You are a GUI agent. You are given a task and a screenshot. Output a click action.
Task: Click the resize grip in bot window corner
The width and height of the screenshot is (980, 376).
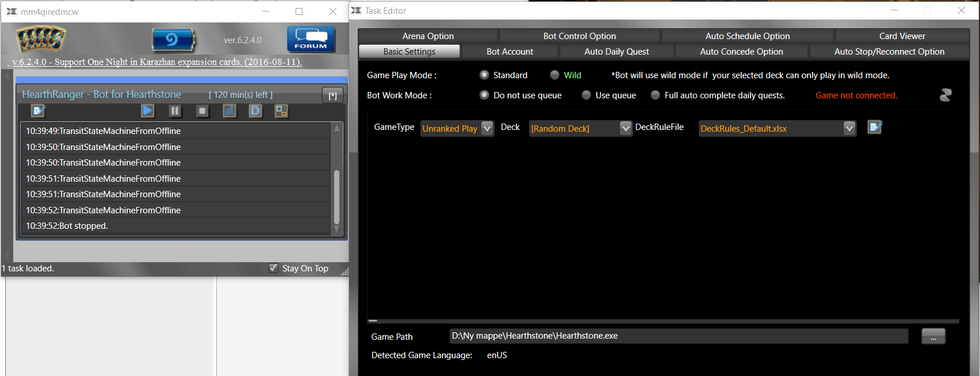[x=344, y=271]
